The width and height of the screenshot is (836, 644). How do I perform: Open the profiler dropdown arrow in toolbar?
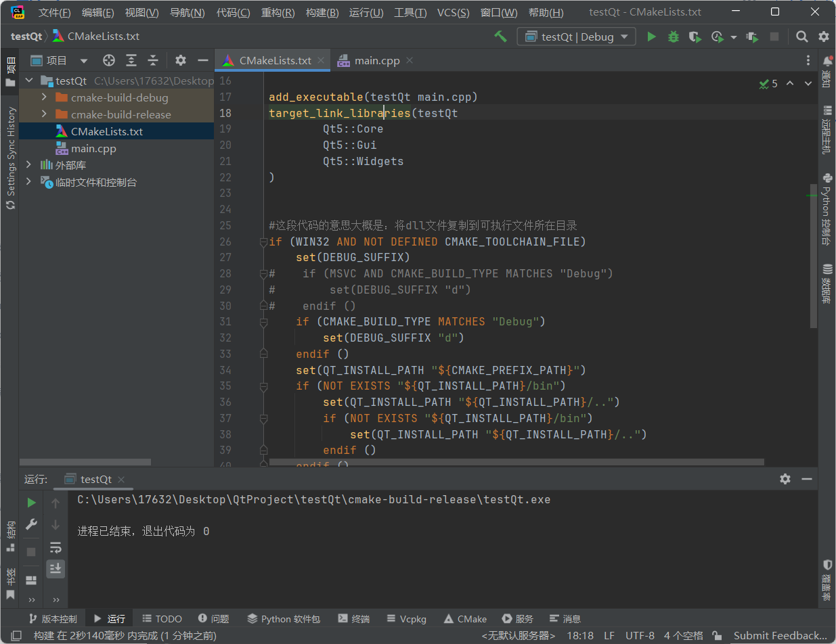pos(733,37)
